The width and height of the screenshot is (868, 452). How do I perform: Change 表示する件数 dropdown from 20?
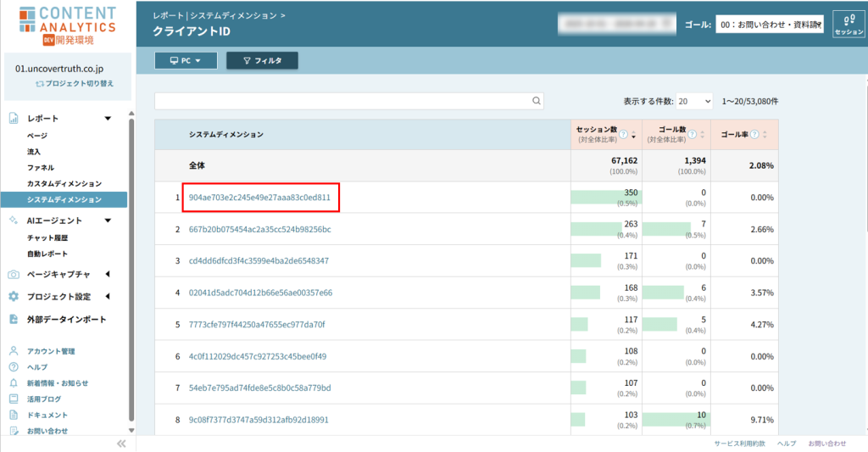695,101
